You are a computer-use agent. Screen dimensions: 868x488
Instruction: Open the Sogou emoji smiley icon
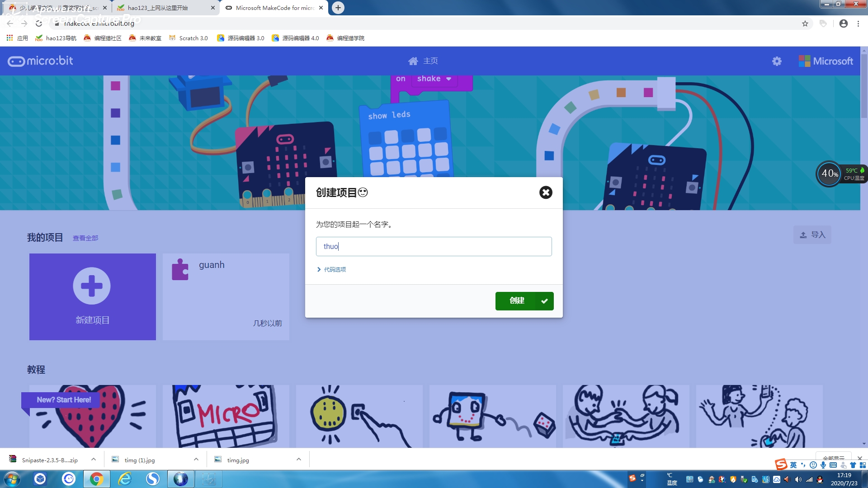pyautogui.click(x=813, y=465)
